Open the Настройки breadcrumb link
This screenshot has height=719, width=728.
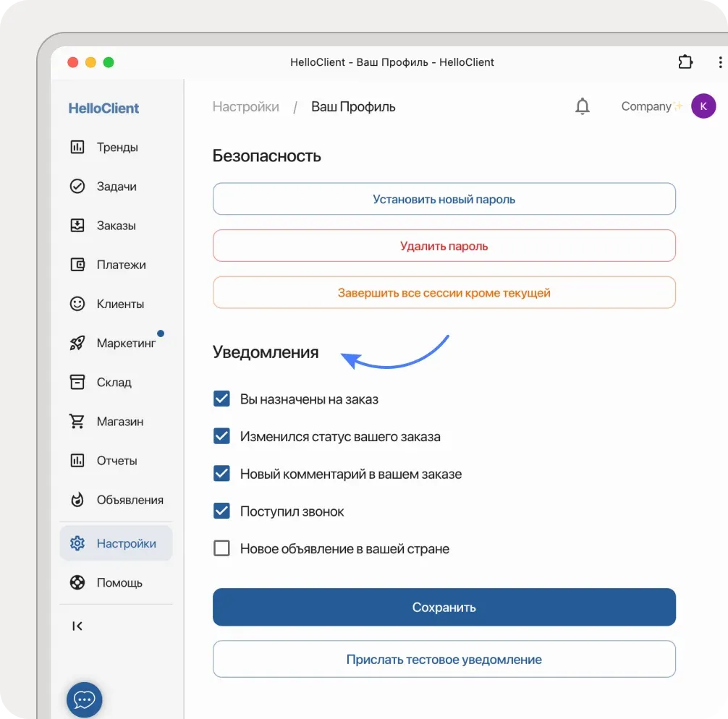pos(245,106)
